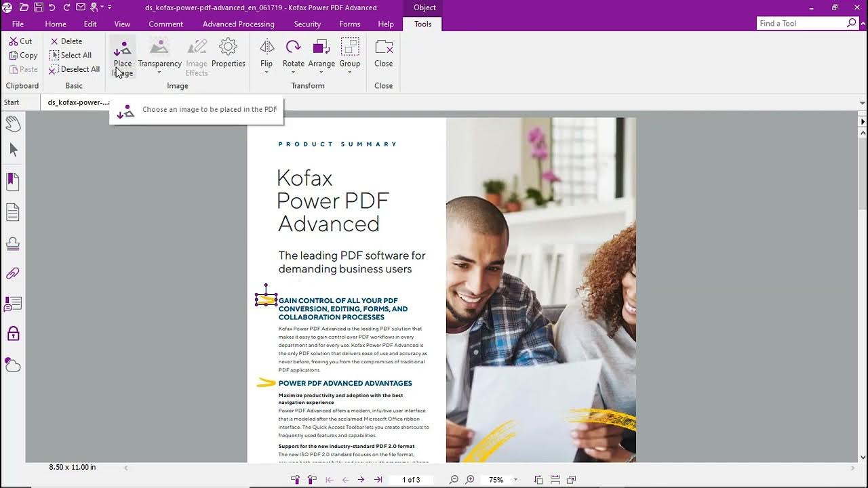Image resolution: width=868 pixels, height=488 pixels.
Task: Click the zoom in magnifier
Action: [x=470, y=480]
